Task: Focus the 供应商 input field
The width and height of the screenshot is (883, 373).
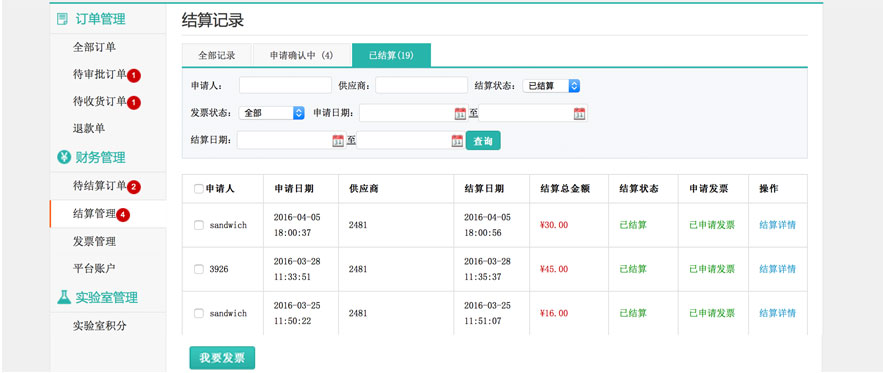Action: pyautogui.click(x=422, y=86)
